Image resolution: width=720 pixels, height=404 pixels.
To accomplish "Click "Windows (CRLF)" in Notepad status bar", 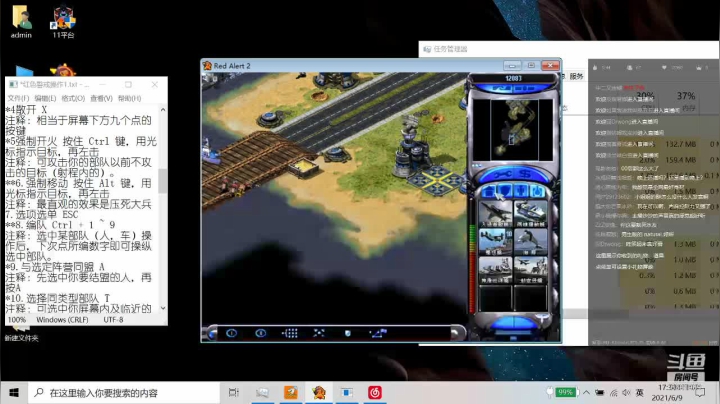I will click(x=62, y=320).
